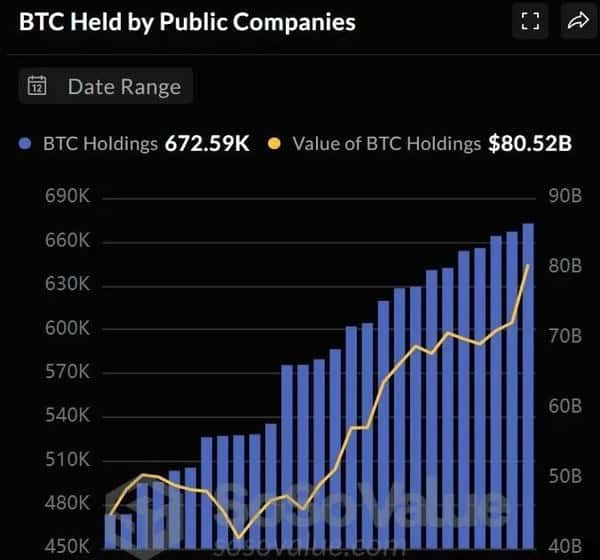This screenshot has width=600, height=560.
Task: Click the blue BTC Holdings legend dot
Action: click(27, 143)
